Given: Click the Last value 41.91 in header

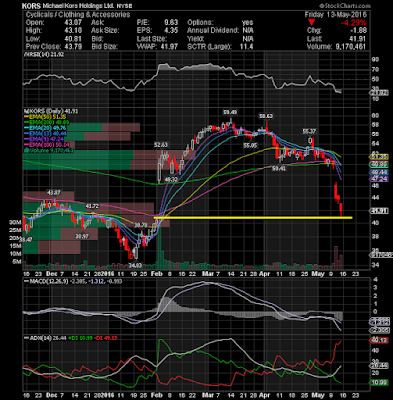Looking at the screenshot, I should coord(358,39).
